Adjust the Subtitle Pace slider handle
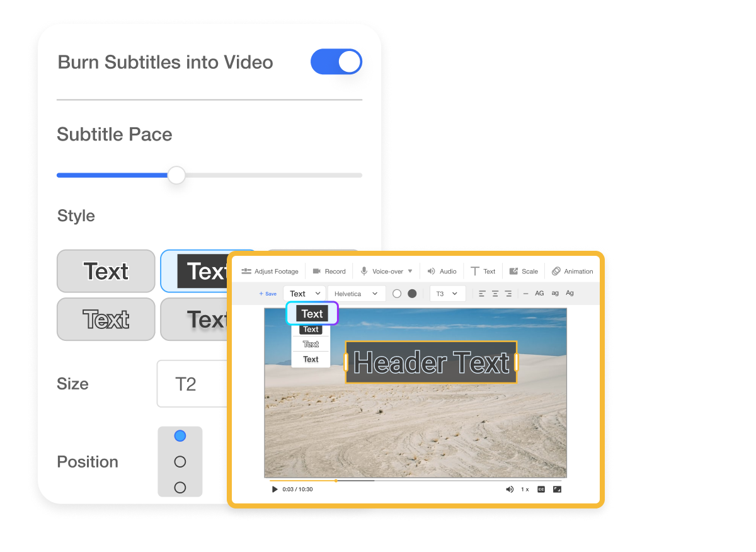Viewport: 756px width, 552px height. pyautogui.click(x=176, y=175)
